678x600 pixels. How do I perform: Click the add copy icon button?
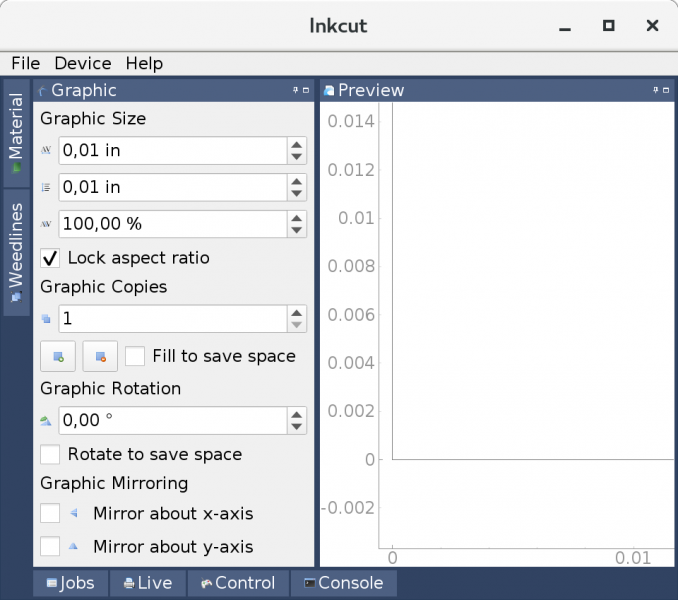[58, 356]
